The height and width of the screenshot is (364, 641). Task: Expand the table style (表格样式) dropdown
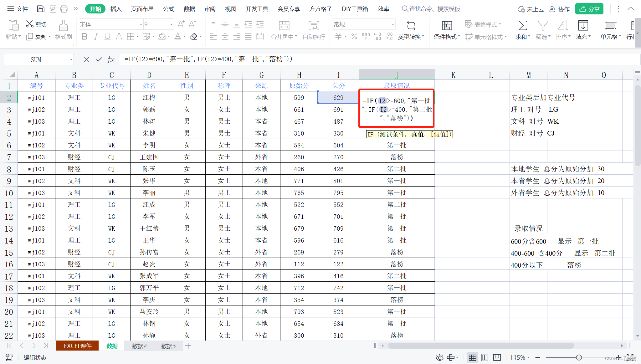(500, 24)
